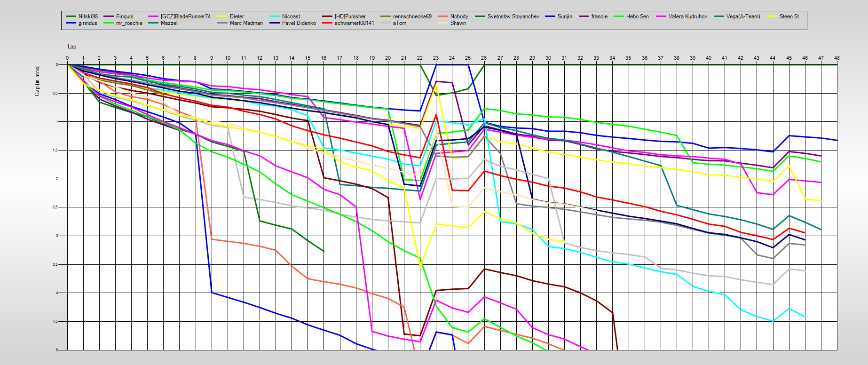
Task: Select schwamerl08141 in the legend
Action: (x=354, y=23)
